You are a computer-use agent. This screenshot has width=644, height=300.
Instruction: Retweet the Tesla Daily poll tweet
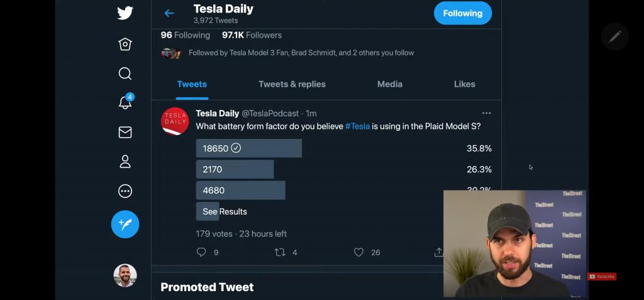coord(280,252)
